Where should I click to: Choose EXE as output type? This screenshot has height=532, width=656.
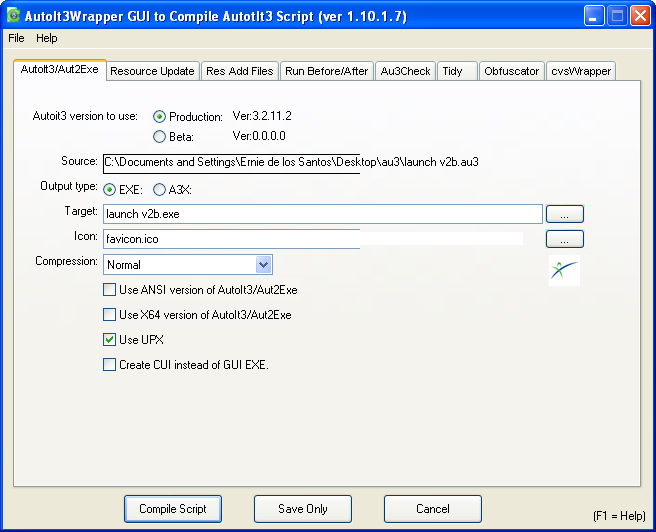tap(109, 189)
